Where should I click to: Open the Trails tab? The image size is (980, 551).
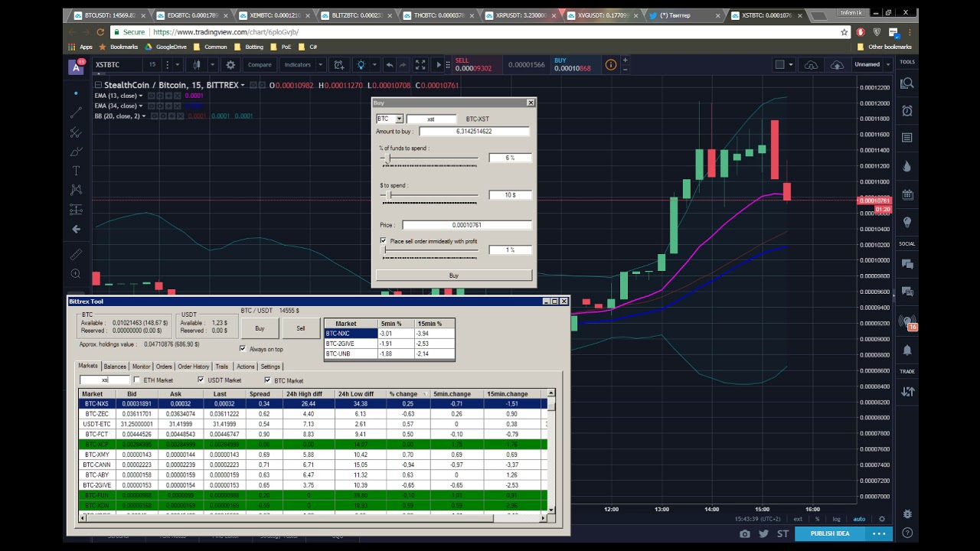(222, 367)
